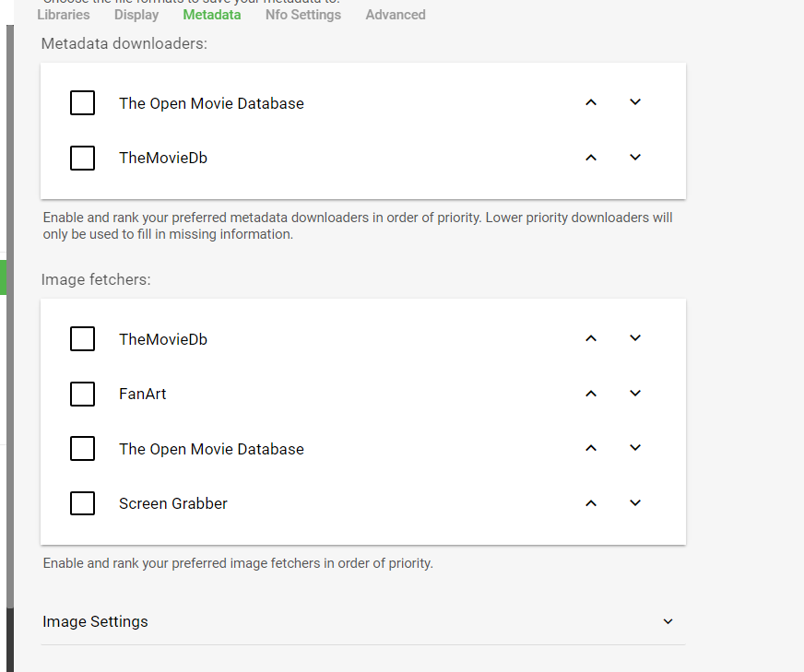The image size is (804, 672).
Task: Move Open Movie Database image fetcher up
Action: (591, 448)
